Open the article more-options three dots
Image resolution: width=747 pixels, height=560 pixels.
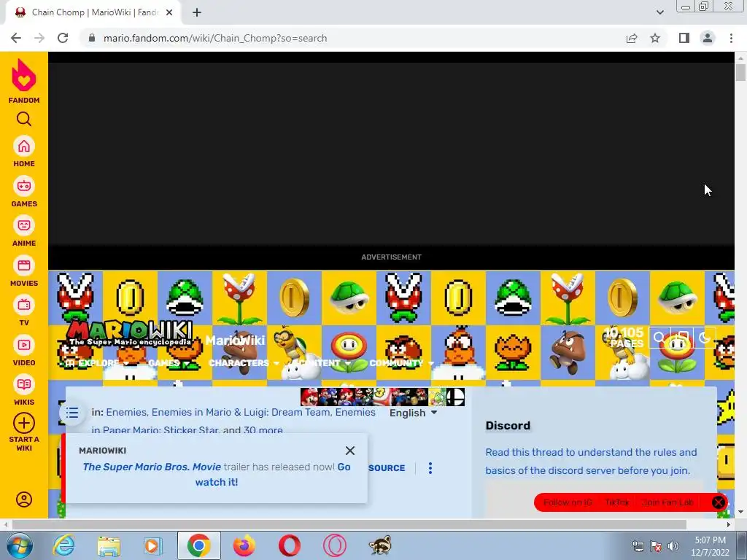[x=430, y=468]
